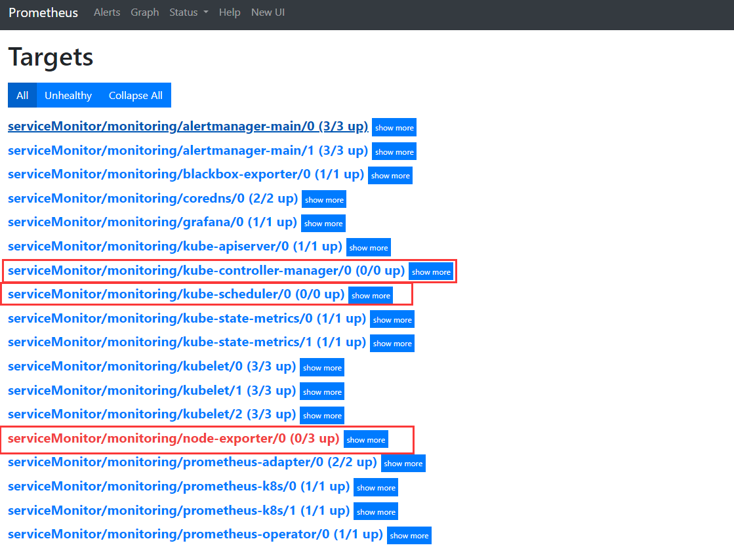Viewport: 734px width, 560px height.
Task: Show more for prometheus-adapter/0
Action: 403,464
